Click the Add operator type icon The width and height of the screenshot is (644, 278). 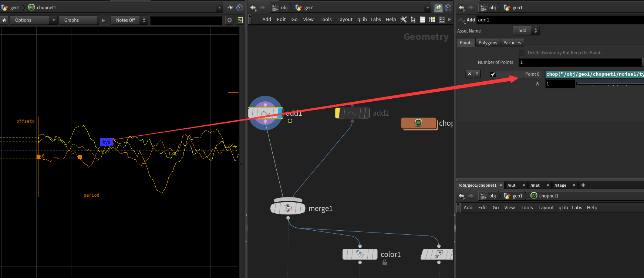point(462,20)
